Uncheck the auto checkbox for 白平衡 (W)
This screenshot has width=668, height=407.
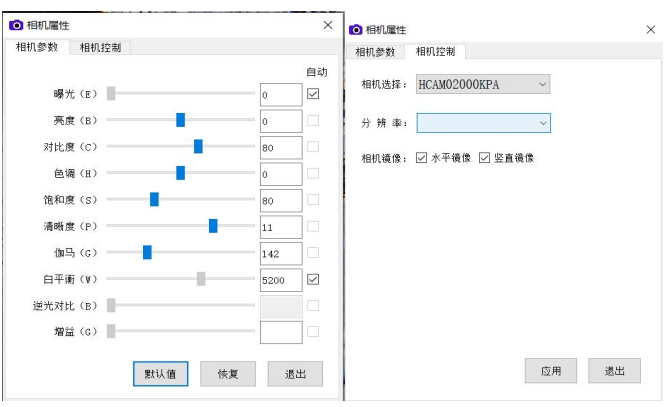[x=313, y=279]
